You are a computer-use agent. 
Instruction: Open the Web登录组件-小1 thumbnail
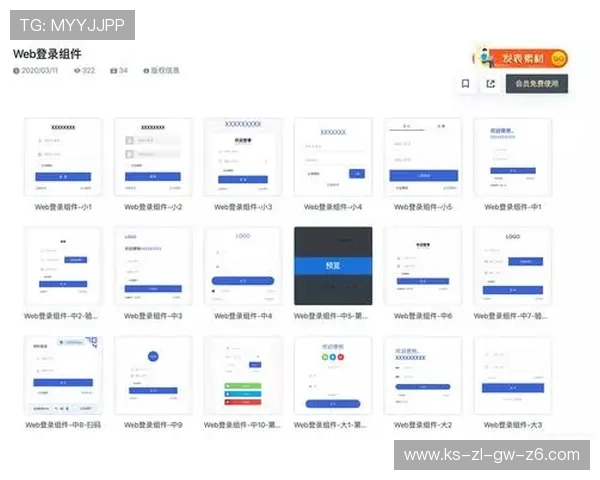point(63,157)
